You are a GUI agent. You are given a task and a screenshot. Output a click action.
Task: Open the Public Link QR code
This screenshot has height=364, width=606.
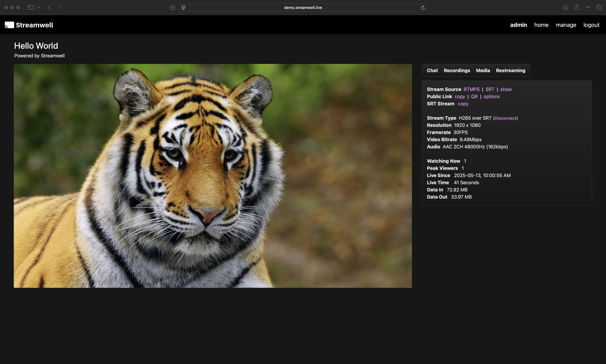point(474,96)
